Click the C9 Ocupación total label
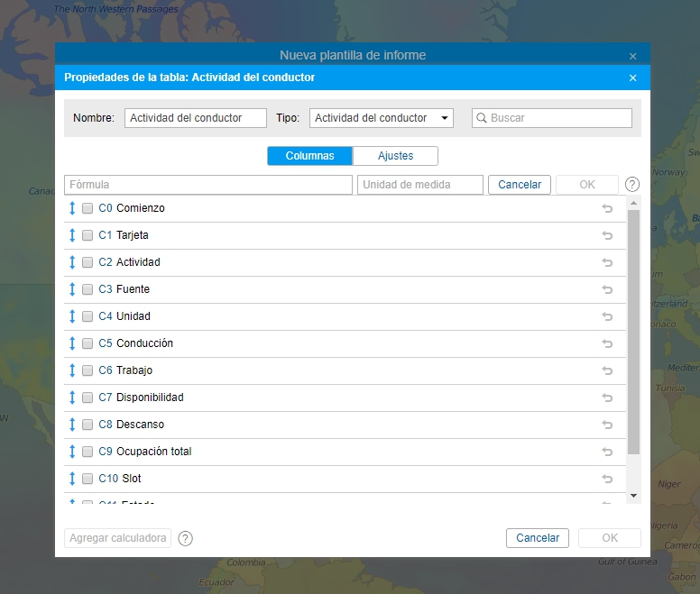 [x=153, y=452]
